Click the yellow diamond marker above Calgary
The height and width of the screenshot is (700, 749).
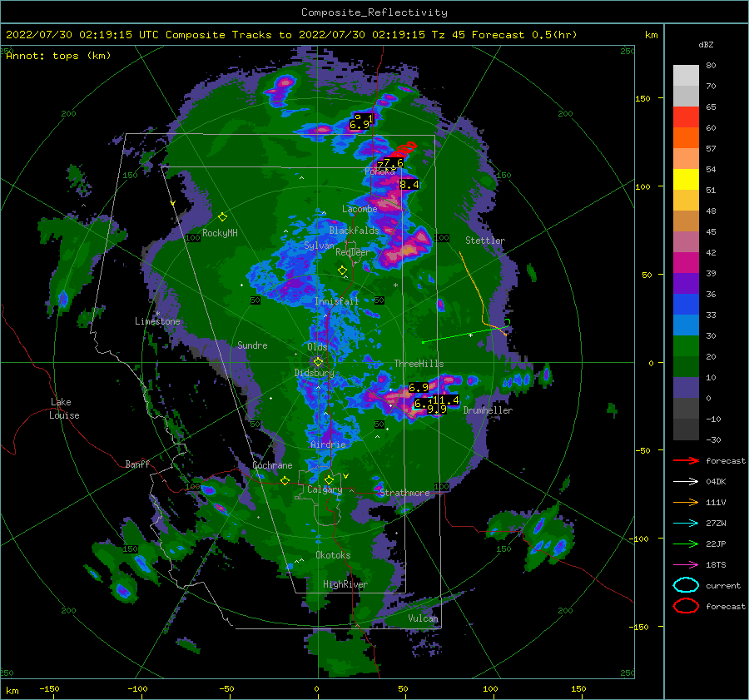329,479
